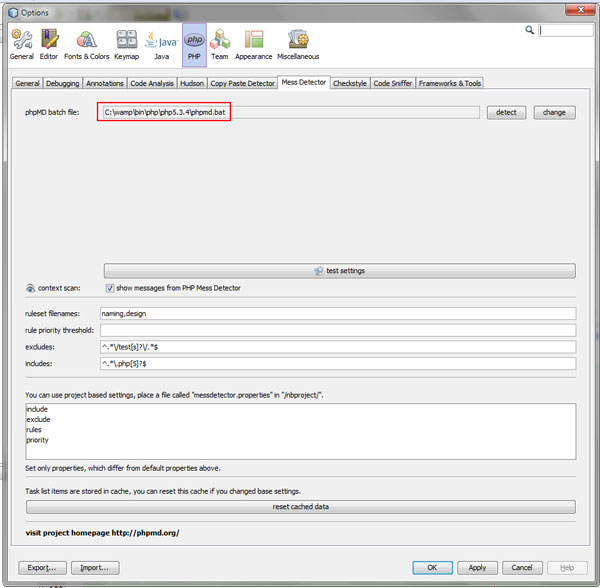This screenshot has height=588, width=600.
Task: Click the change button
Action: [554, 112]
